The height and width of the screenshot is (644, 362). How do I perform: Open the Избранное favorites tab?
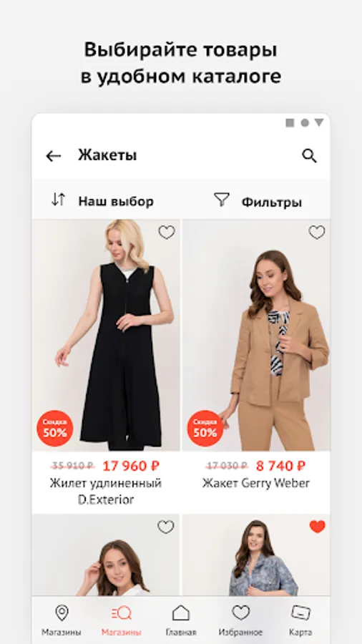coord(240,620)
